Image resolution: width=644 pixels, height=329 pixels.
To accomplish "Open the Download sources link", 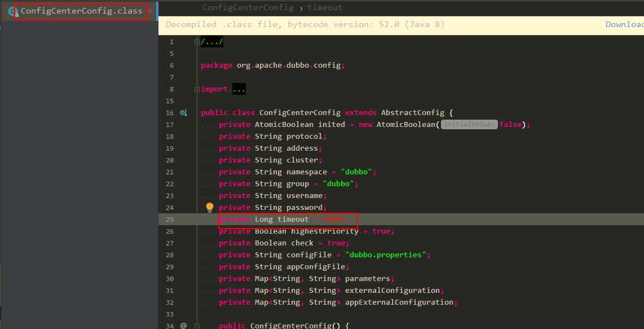I will point(624,24).
